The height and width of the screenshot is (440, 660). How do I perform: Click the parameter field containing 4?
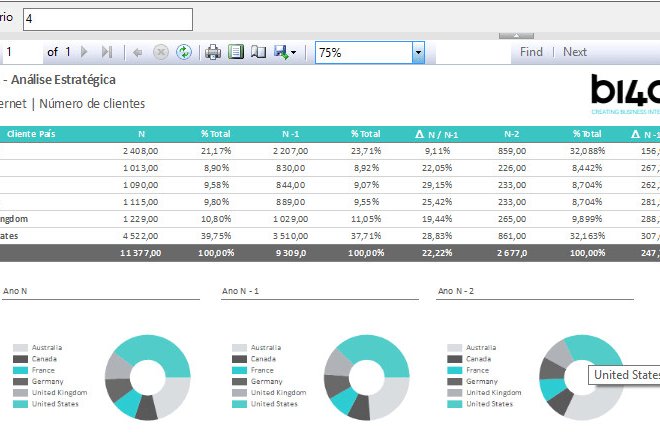click(x=108, y=19)
